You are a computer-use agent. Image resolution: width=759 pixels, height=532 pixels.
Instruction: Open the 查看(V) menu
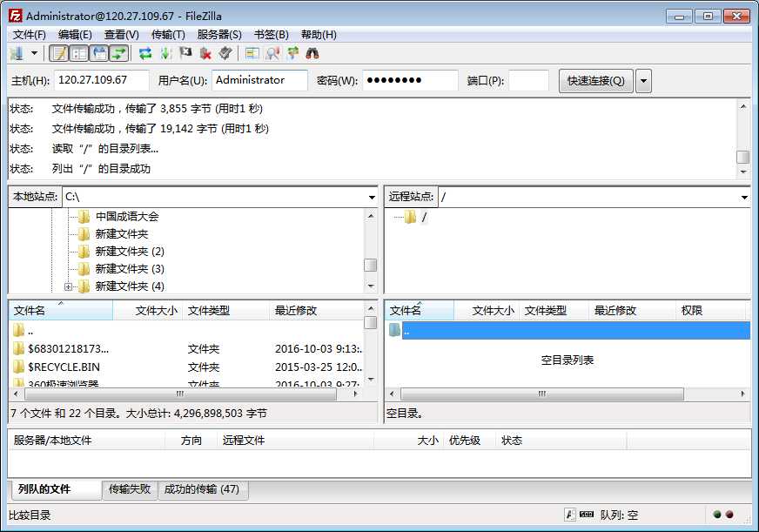(x=122, y=34)
